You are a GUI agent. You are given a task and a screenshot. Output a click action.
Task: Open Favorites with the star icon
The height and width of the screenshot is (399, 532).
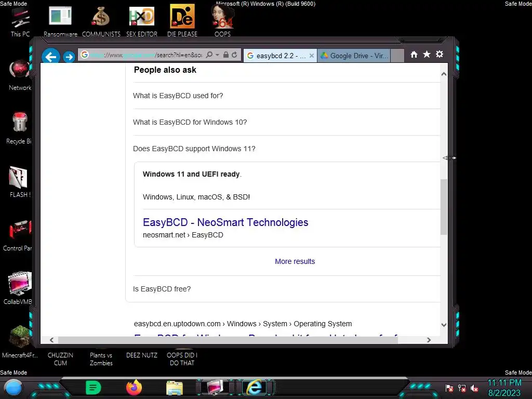pos(427,54)
